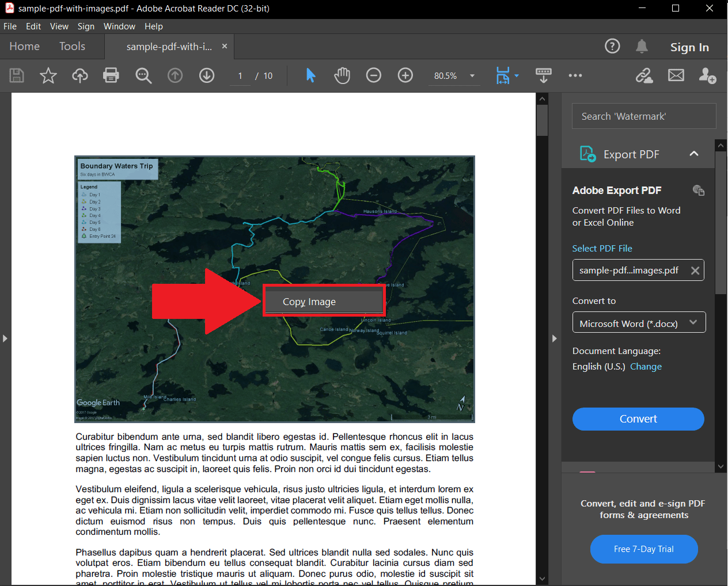
Task: Click the 'Convert to' label
Action: [594, 301]
